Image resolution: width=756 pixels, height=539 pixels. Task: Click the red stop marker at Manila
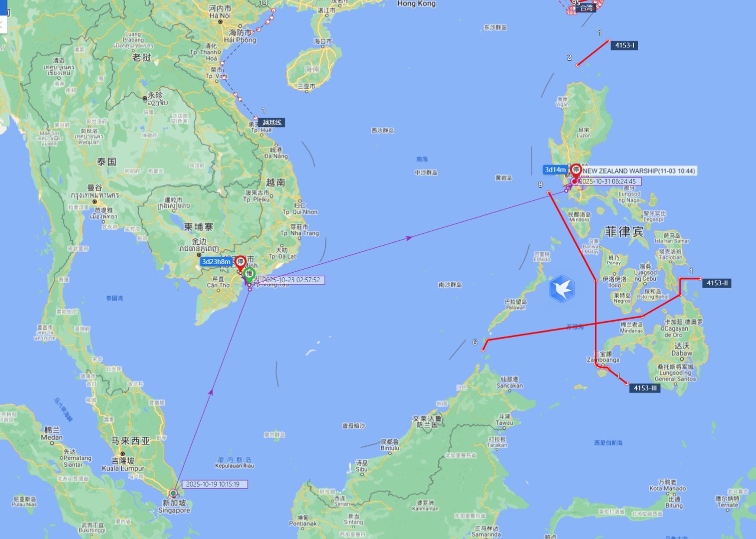coord(576,171)
